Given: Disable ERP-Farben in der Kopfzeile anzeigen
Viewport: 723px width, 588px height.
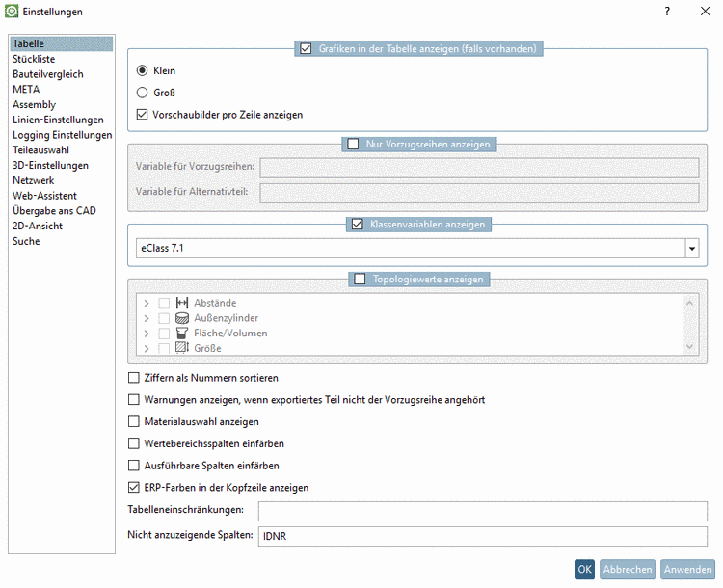Looking at the screenshot, I should (x=134, y=488).
